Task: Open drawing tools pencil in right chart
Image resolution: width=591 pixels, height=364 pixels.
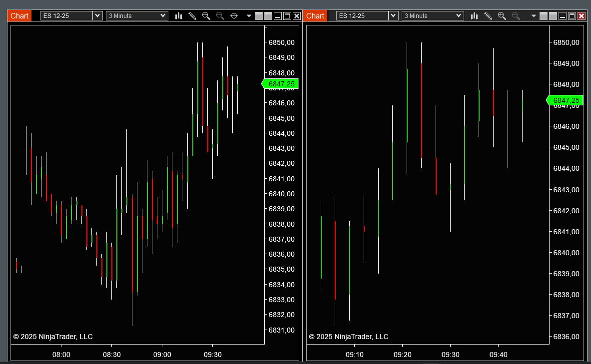Action: (x=488, y=16)
